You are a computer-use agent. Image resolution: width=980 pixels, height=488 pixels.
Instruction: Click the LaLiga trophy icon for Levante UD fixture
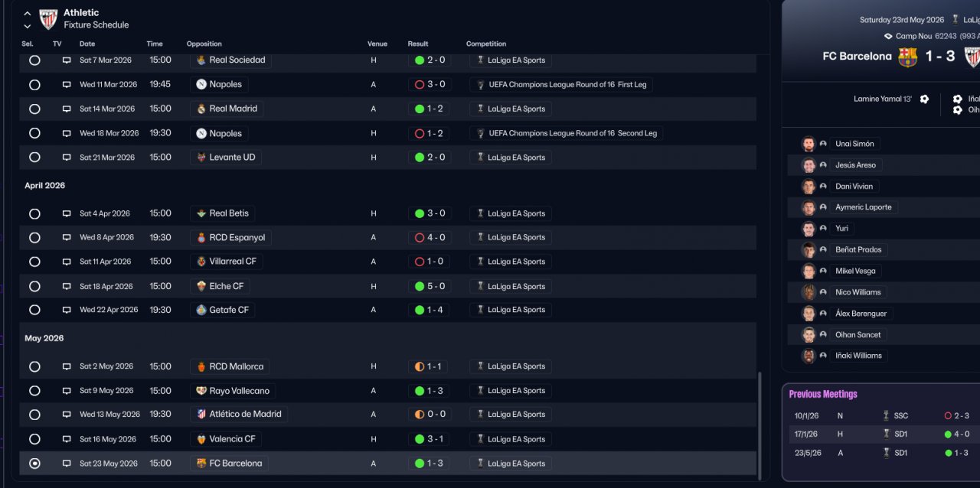[480, 158]
